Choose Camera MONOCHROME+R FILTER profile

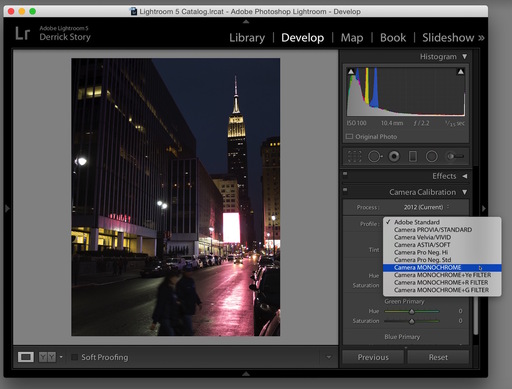pyautogui.click(x=442, y=282)
